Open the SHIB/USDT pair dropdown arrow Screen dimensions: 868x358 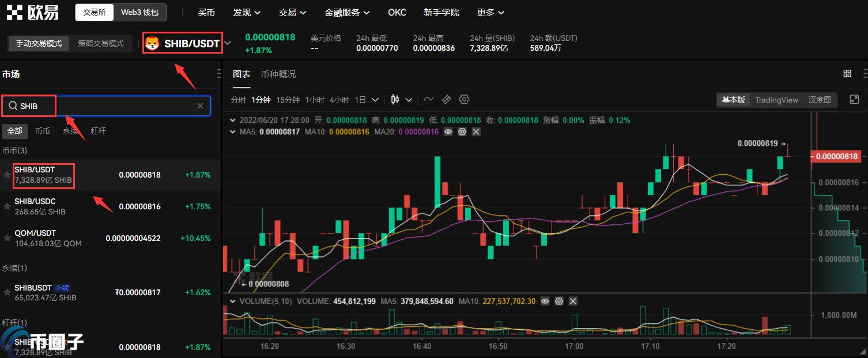point(228,42)
